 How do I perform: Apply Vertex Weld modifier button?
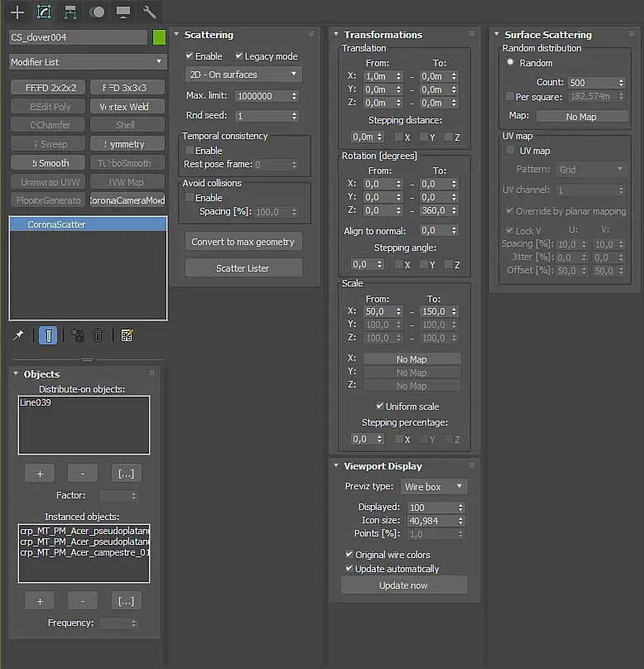[x=127, y=107]
